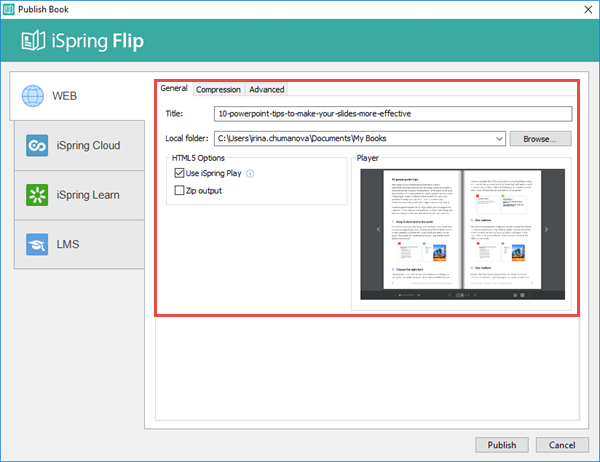Click the Player preview thumbnail
Viewport: 600px width, 462px height.
(462, 234)
